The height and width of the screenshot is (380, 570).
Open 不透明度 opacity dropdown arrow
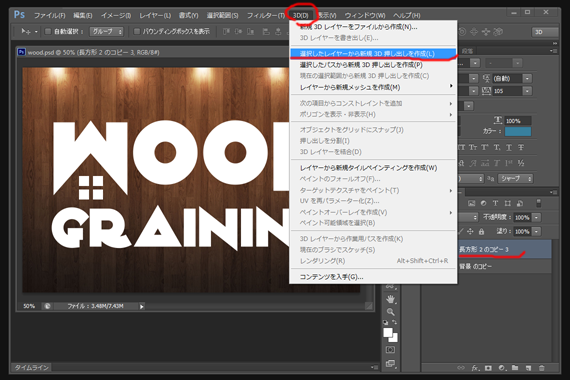click(x=536, y=217)
